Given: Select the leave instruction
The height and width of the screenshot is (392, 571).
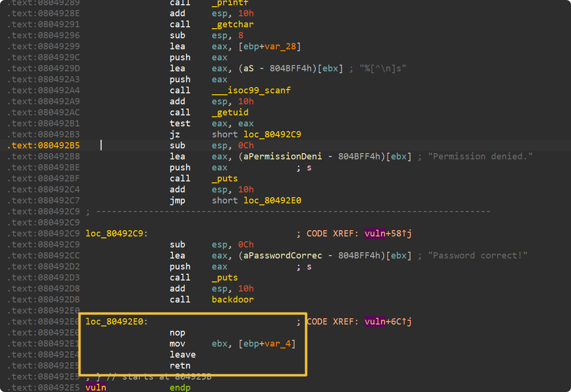Looking at the screenshot, I should tap(183, 355).
